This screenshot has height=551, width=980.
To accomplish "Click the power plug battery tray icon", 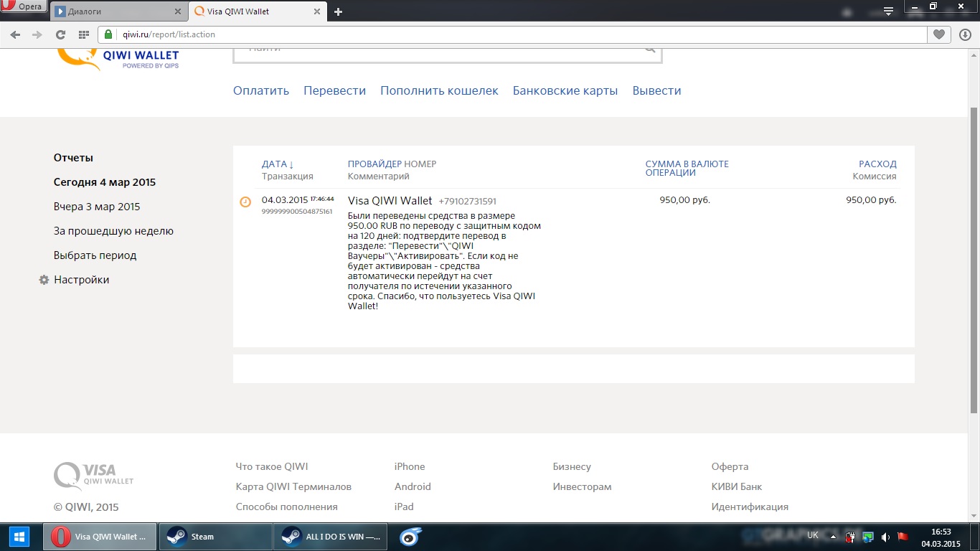I will [x=851, y=537].
